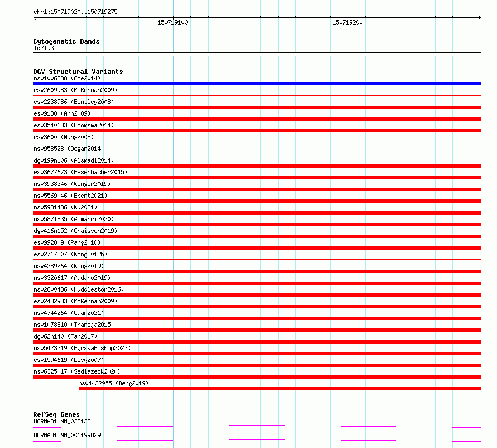497x448 pixels.
Task: Open gene HORMAD1|NM_001199829
Action: click(67, 435)
